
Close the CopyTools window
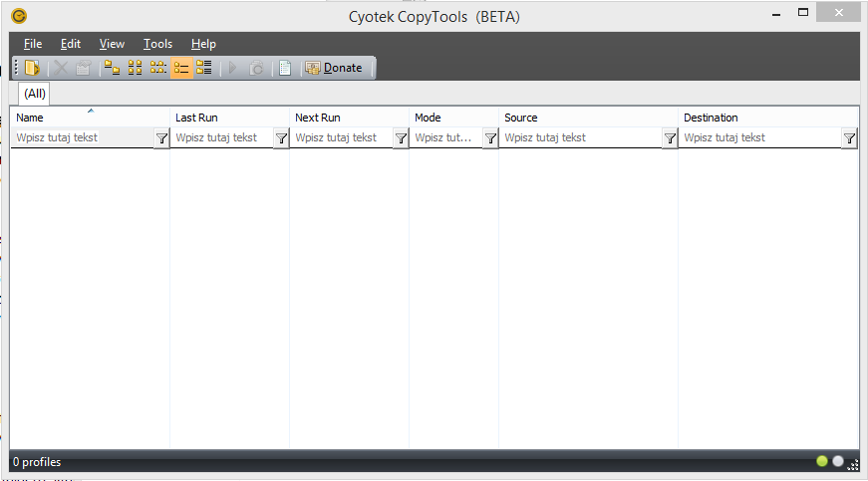839,12
